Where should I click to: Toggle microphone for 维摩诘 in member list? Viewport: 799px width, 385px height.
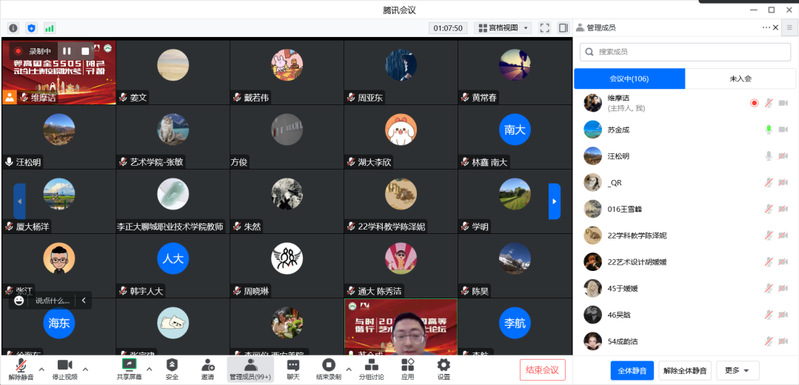click(x=768, y=103)
